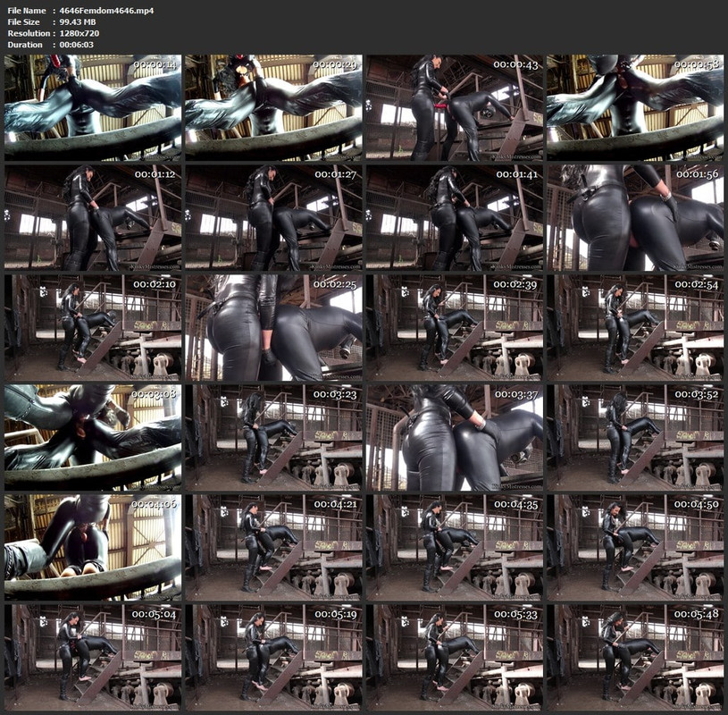Open the frame at 00:03:23
728x715 pixels.
[x=273, y=438]
